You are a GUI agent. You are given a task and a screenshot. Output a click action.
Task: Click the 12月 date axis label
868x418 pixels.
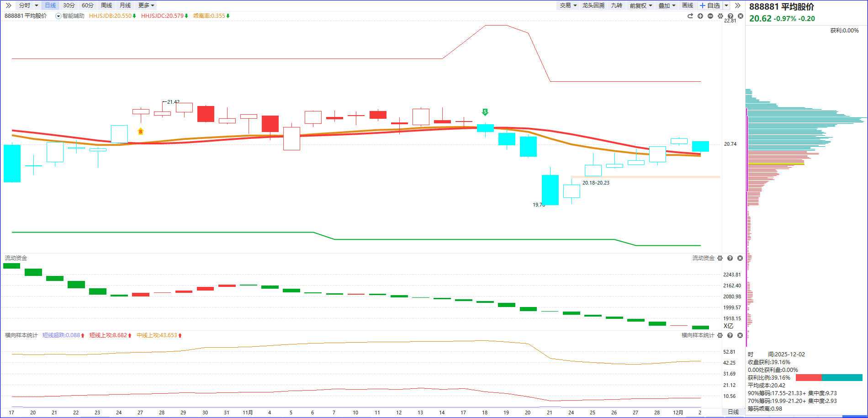pos(678,413)
